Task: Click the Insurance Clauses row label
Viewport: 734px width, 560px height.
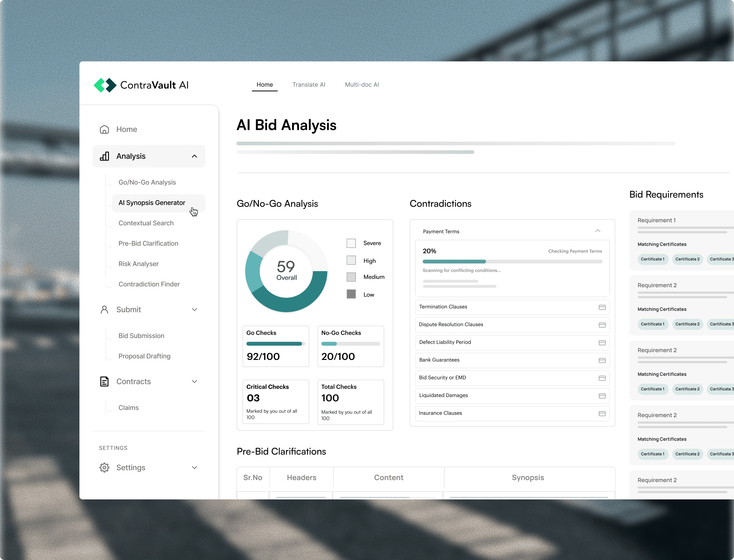Action: (440, 413)
